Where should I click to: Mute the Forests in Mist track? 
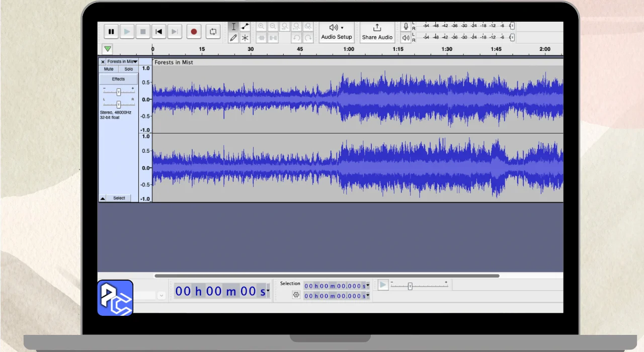[109, 69]
